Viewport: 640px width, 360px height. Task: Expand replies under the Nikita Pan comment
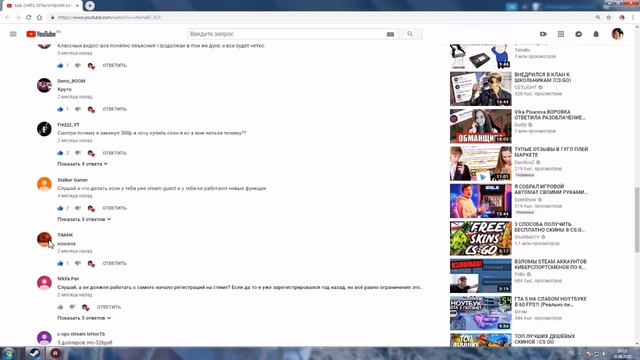(x=84, y=318)
